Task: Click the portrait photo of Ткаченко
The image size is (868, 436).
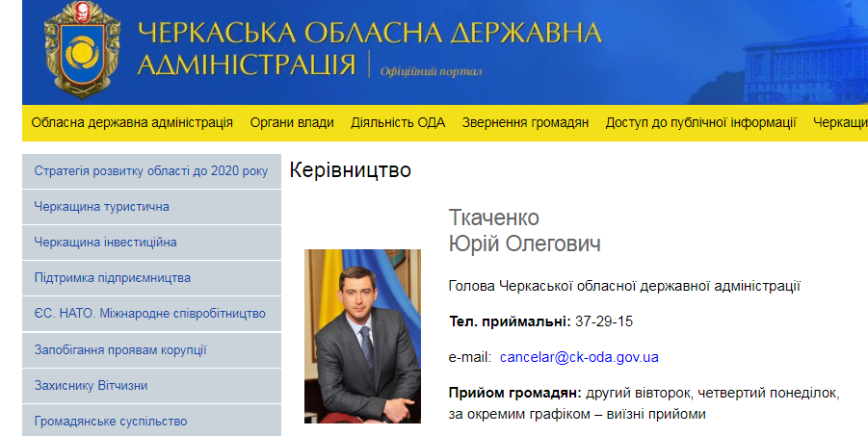Action: click(x=362, y=336)
